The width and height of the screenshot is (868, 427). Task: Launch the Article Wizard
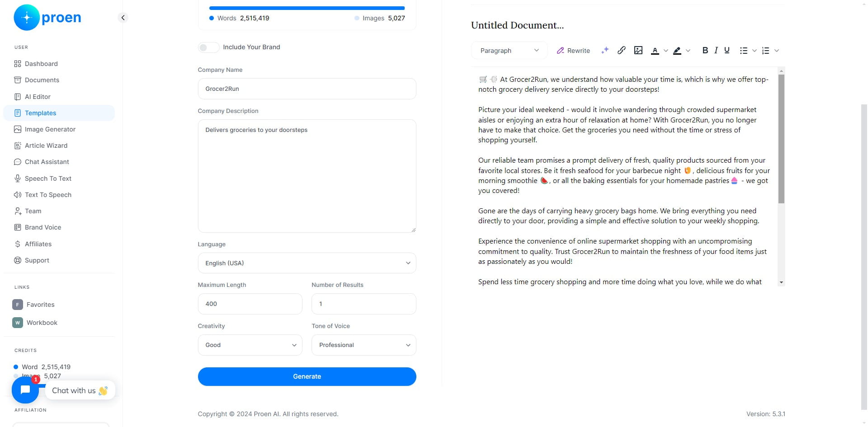click(x=59, y=145)
